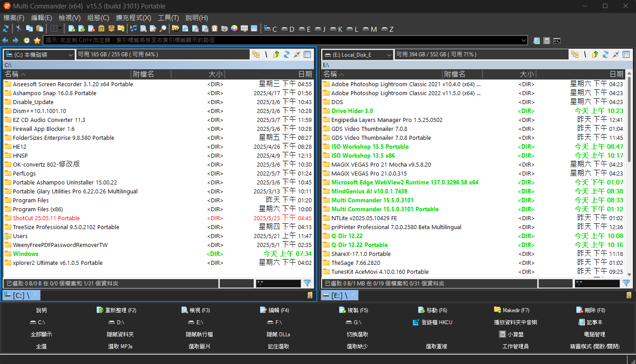Click the forward arrow navigation icon
The width and height of the screenshot is (636, 364).
coord(16,40)
